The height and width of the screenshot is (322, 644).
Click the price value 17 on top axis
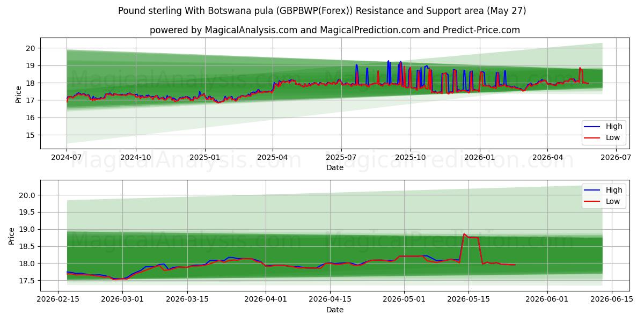click(31, 100)
